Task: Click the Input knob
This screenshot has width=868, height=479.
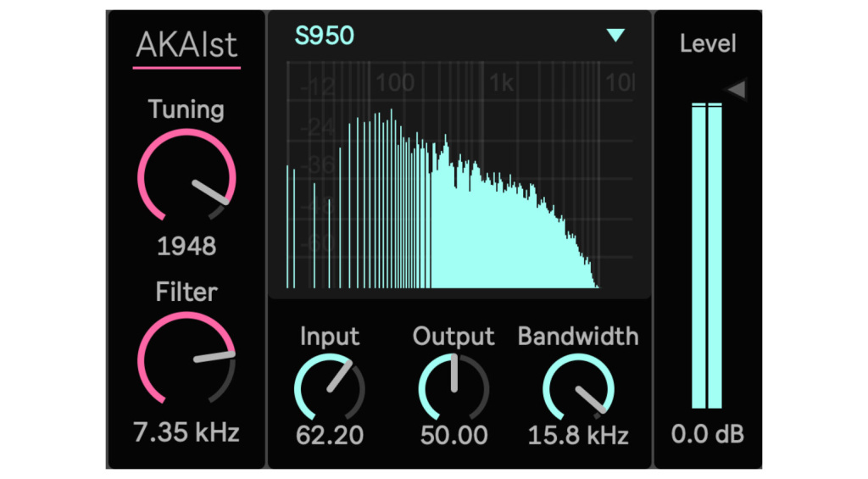Action: coord(330,387)
